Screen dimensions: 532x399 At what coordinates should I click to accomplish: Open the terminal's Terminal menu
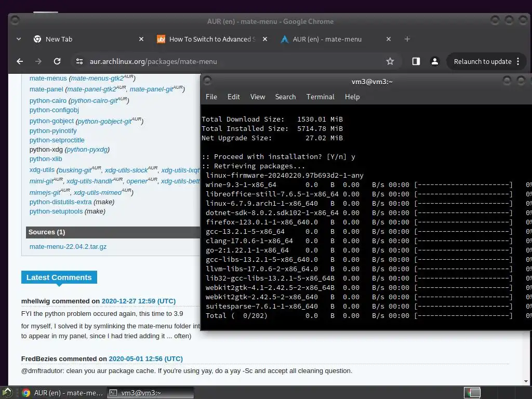click(x=320, y=97)
